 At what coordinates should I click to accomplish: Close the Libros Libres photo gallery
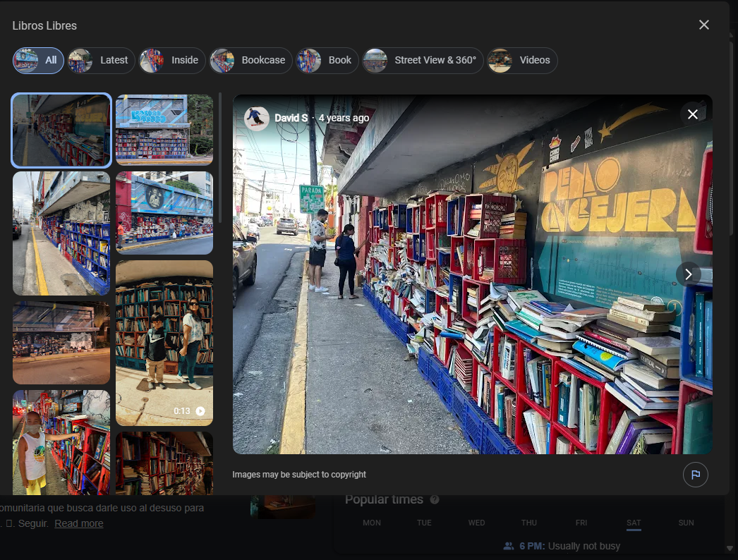pyautogui.click(x=703, y=25)
